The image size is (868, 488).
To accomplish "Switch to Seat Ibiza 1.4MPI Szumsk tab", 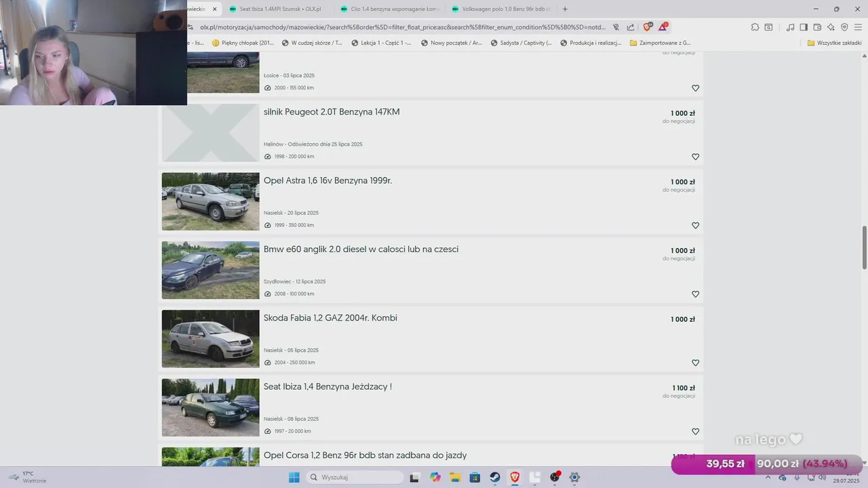I will [x=275, y=9].
